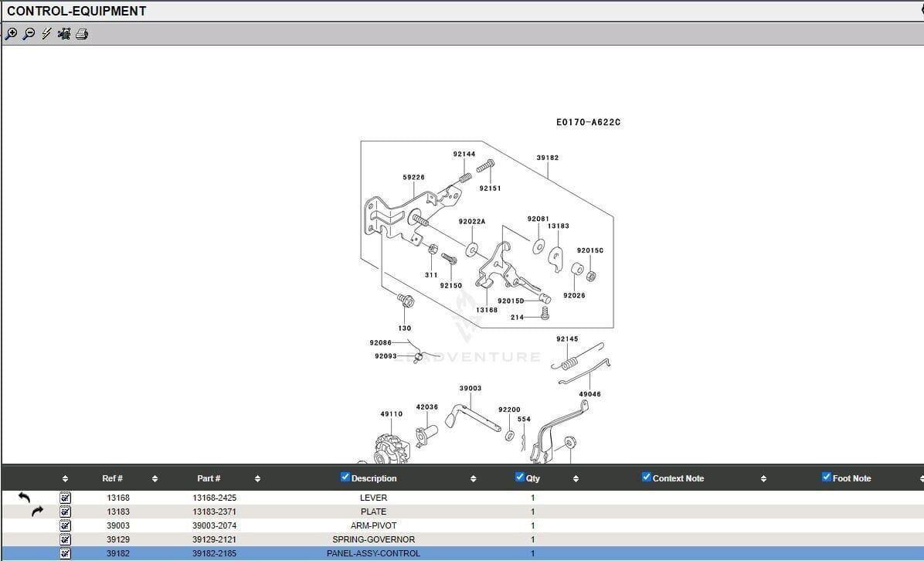Click the zoom out magnifier icon

pyautogui.click(x=29, y=34)
